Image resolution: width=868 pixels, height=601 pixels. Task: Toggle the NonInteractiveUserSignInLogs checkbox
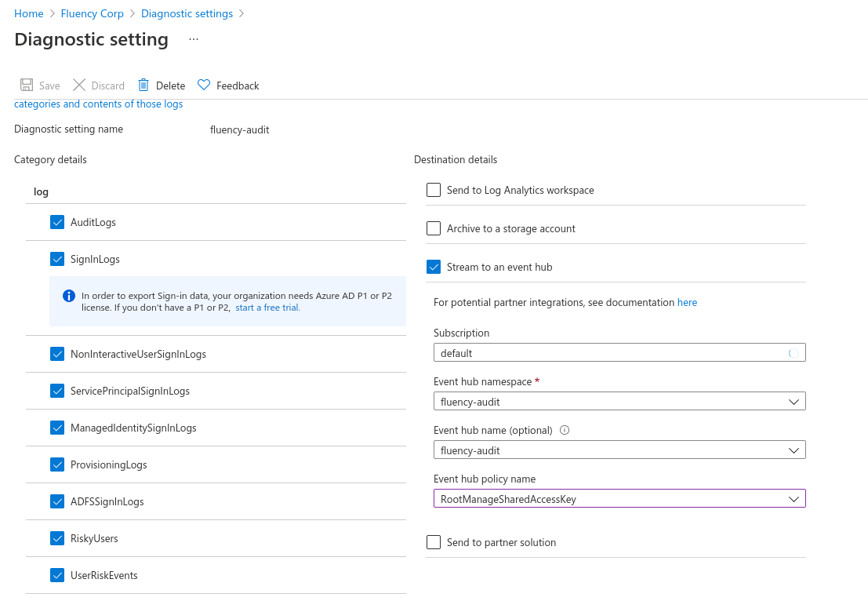coord(57,354)
